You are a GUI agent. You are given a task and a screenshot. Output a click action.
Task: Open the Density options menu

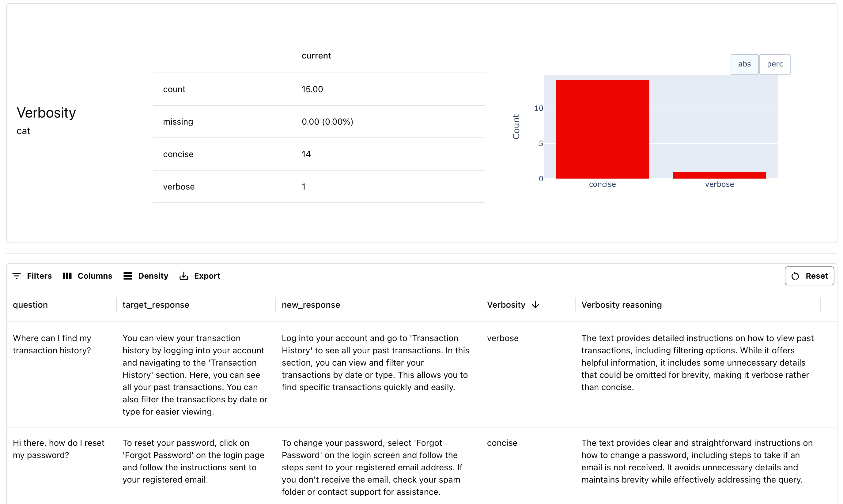(x=153, y=276)
